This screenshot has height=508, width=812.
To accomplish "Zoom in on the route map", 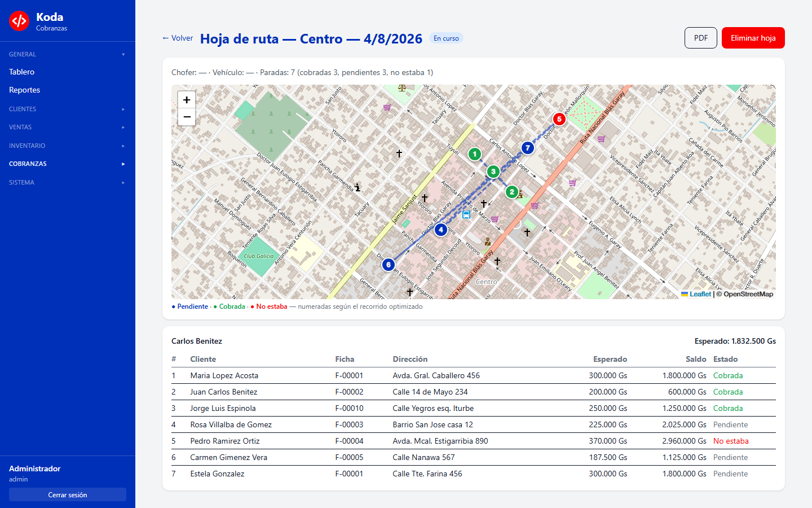I will (187, 100).
